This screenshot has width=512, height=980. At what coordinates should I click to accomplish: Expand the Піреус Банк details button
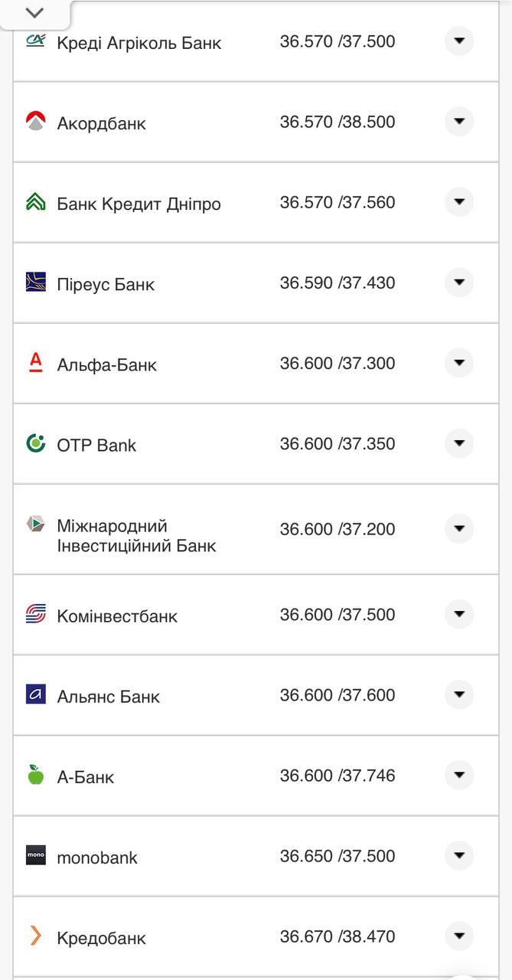tap(458, 283)
